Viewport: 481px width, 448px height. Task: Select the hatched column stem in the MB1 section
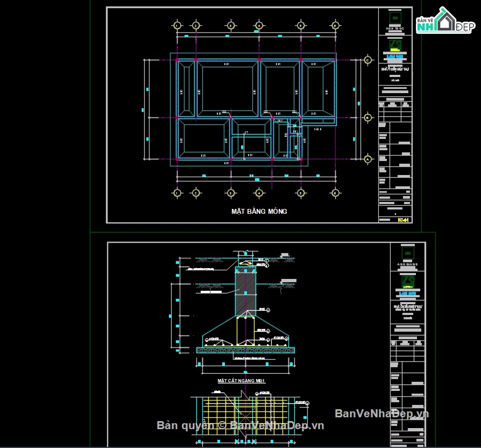245,292
